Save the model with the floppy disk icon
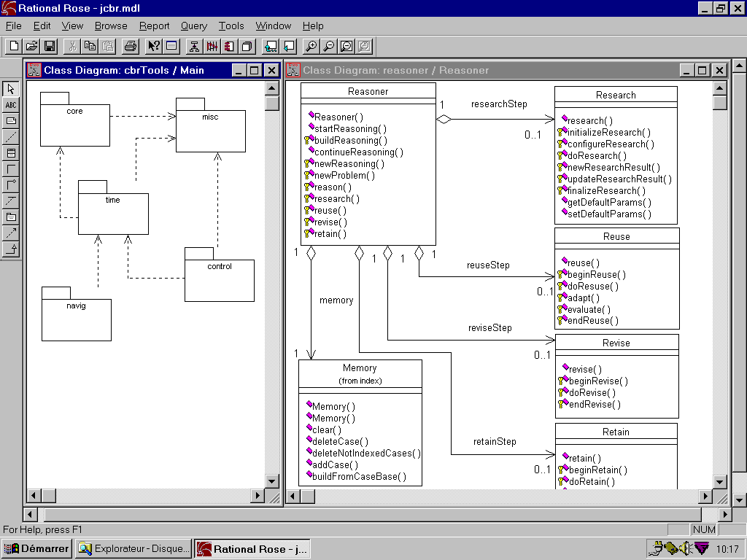This screenshot has width=747, height=560. tap(50, 46)
